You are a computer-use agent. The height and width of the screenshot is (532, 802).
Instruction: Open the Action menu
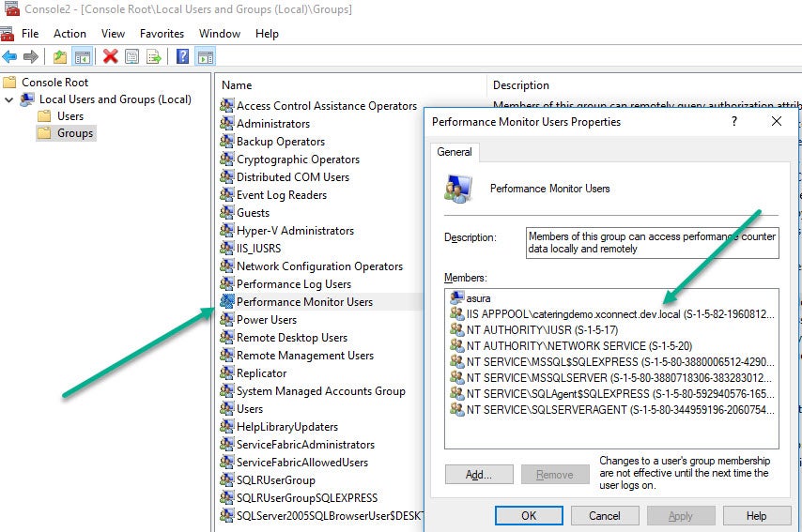pyautogui.click(x=70, y=34)
